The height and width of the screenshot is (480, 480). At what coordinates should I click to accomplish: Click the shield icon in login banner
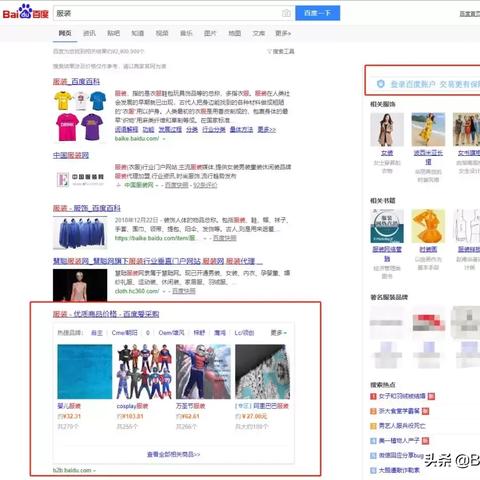click(381, 84)
